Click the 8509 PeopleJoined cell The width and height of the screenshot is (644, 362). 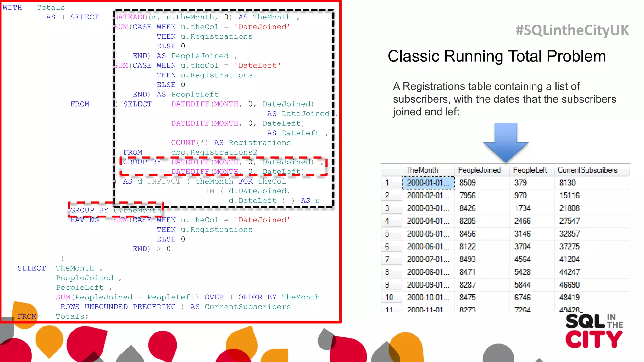481,183
